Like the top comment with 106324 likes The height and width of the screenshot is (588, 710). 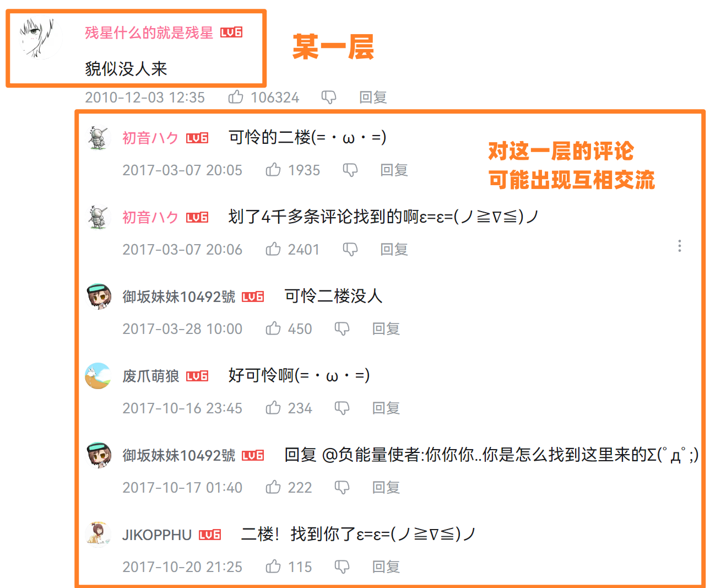[236, 97]
